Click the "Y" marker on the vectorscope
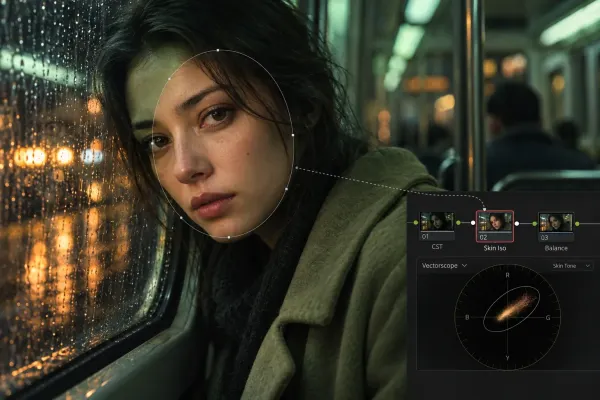This screenshot has width=600, height=400. [x=508, y=358]
